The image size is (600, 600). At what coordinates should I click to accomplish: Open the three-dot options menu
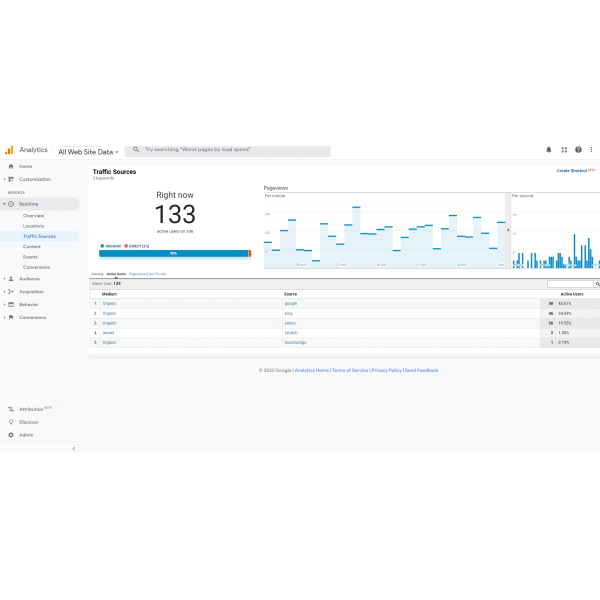click(x=591, y=150)
